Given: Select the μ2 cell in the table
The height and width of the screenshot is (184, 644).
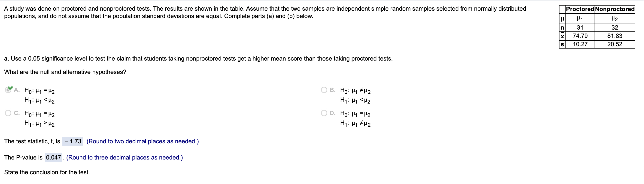Looking at the screenshot, I should [615, 19].
